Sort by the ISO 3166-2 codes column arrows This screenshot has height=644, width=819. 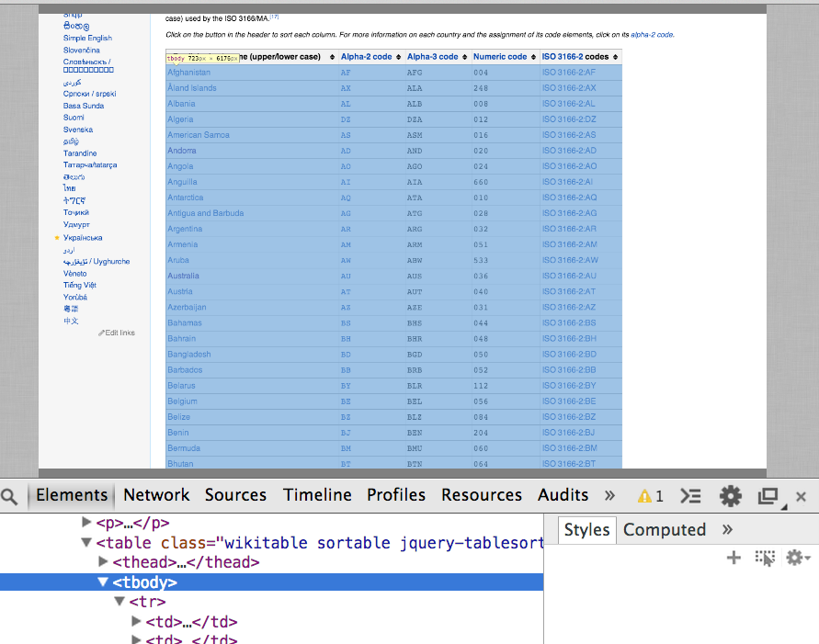pyautogui.click(x=615, y=57)
